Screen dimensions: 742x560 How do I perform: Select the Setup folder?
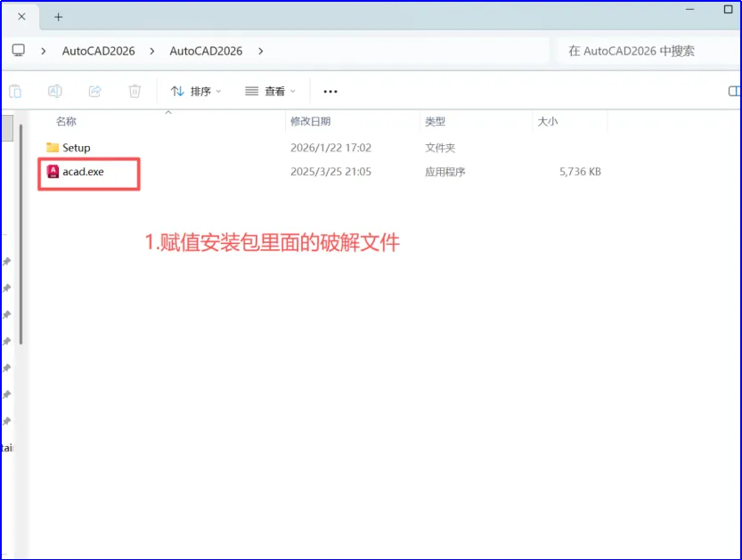pyautogui.click(x=77, y=148)
